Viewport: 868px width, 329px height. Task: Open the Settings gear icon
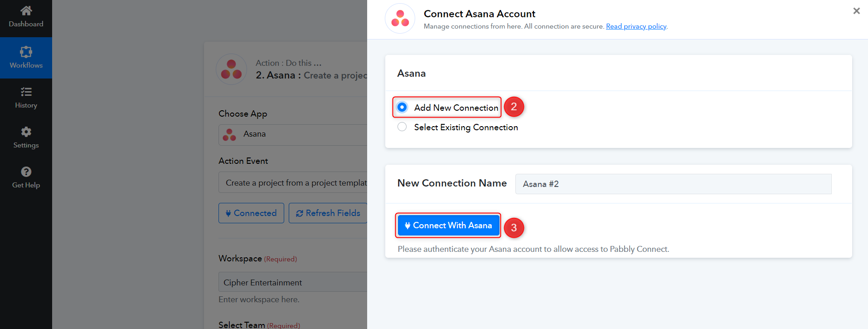(x=26, y=132)
